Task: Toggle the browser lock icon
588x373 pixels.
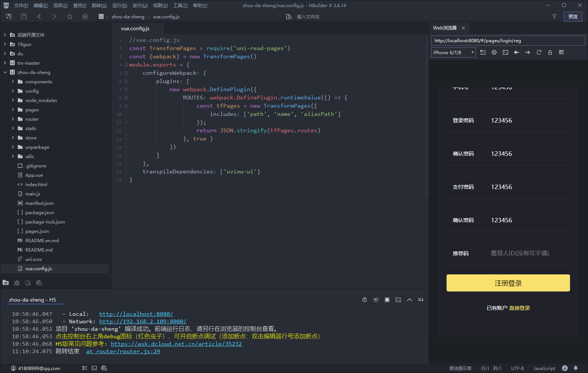Action: (550, 52)
